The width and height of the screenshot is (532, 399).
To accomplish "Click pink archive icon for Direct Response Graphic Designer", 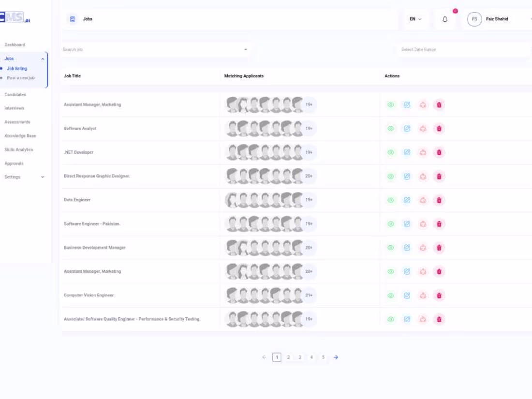I will pos(423,177).
